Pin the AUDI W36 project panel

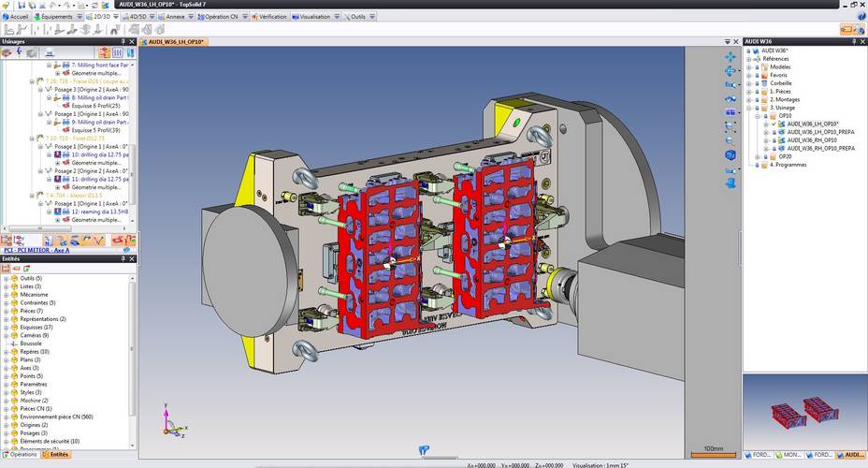pos(853,41)
